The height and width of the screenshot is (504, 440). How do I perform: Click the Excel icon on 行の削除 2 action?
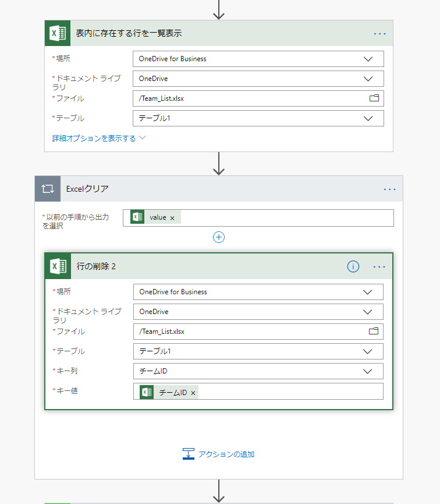[58, 266]
